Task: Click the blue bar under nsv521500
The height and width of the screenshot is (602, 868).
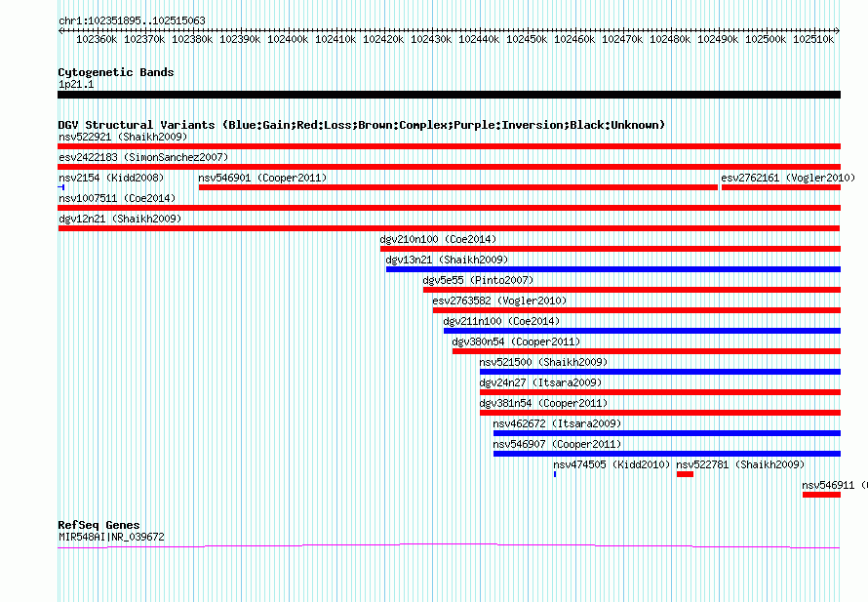Action: 660,372
